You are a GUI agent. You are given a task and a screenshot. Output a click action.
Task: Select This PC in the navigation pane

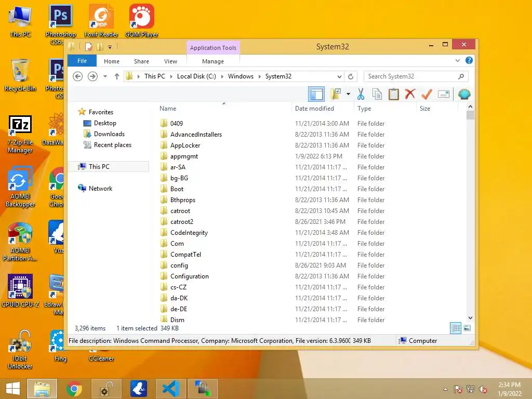coord(109,167)
